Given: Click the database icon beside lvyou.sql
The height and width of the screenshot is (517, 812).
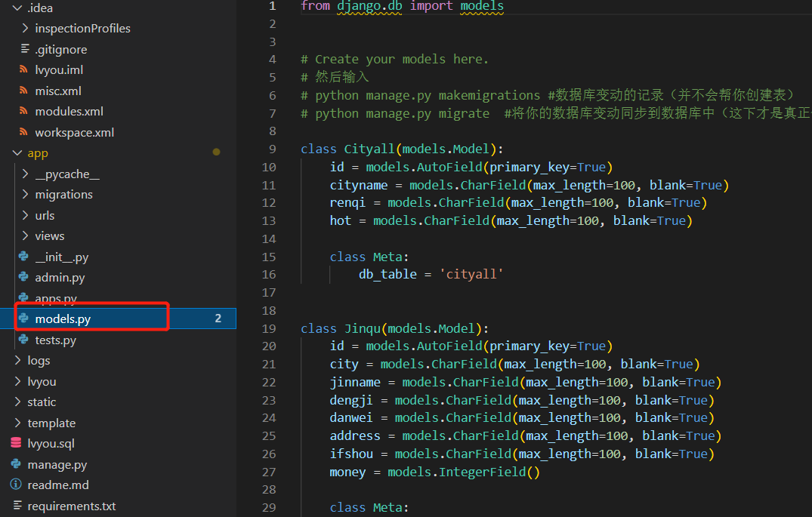Looking at the screenshot, I should (16, 443).
